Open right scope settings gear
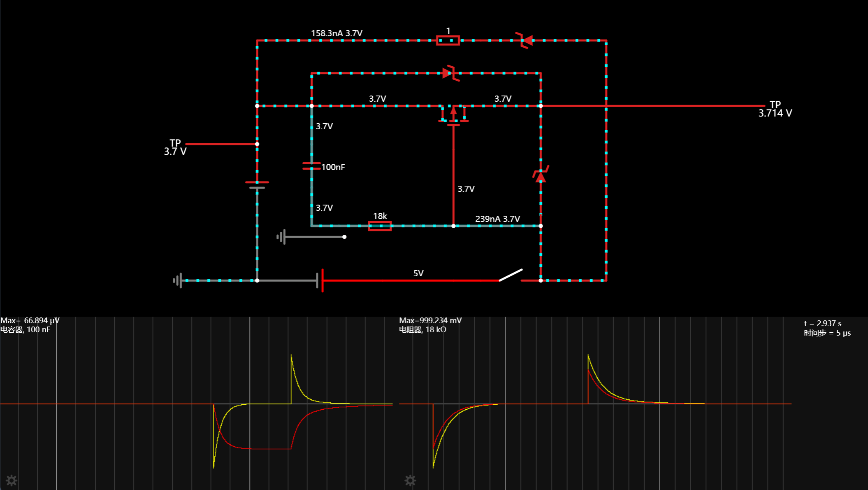This screenshot has height=490, width=868. (x=410, y=480)
